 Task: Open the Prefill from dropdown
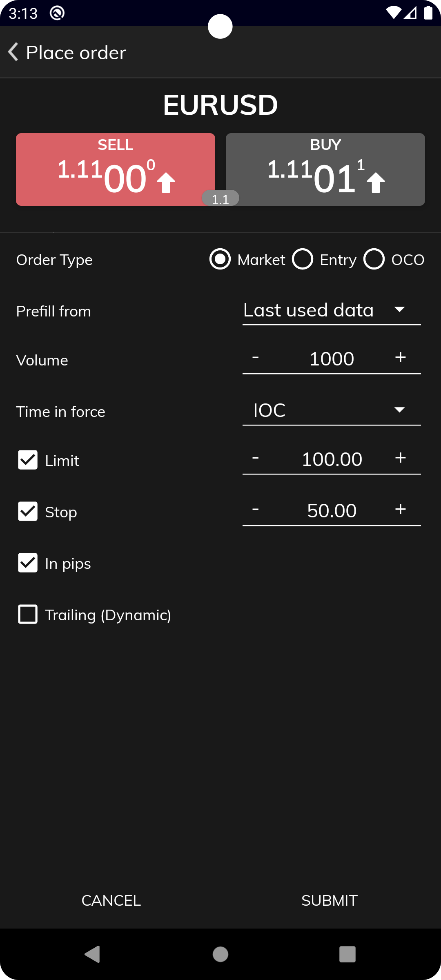(332, 310)
